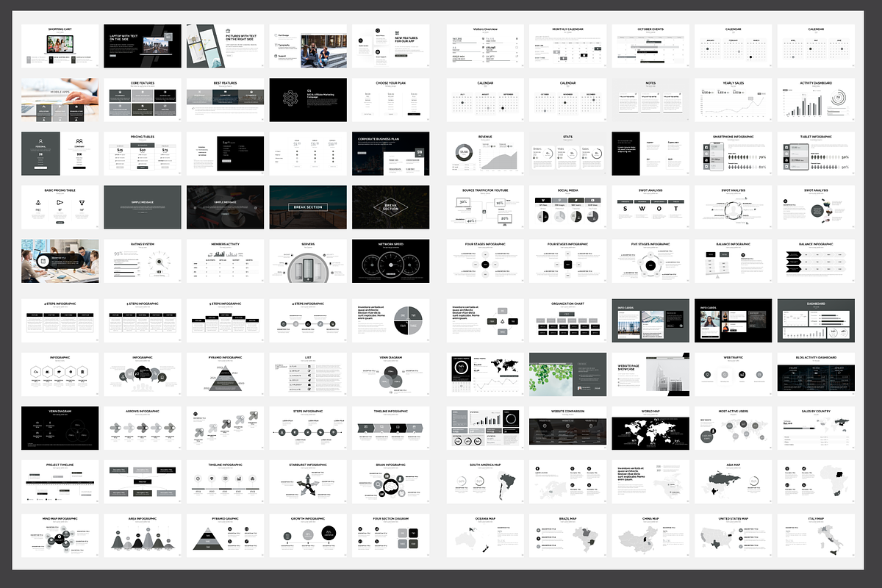Select the Growth Infographic slide
This screenshot has height=588, width=882.
(x=308, y=536)
